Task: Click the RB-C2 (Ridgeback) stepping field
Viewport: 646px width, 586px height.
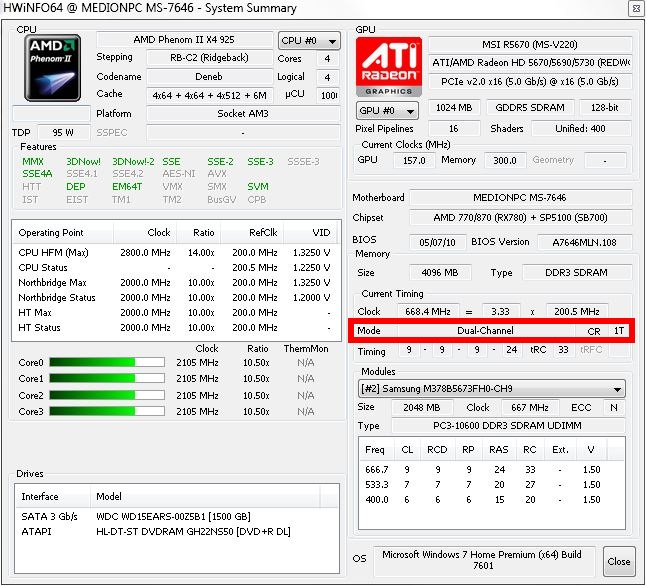Action: coord(209,57)
